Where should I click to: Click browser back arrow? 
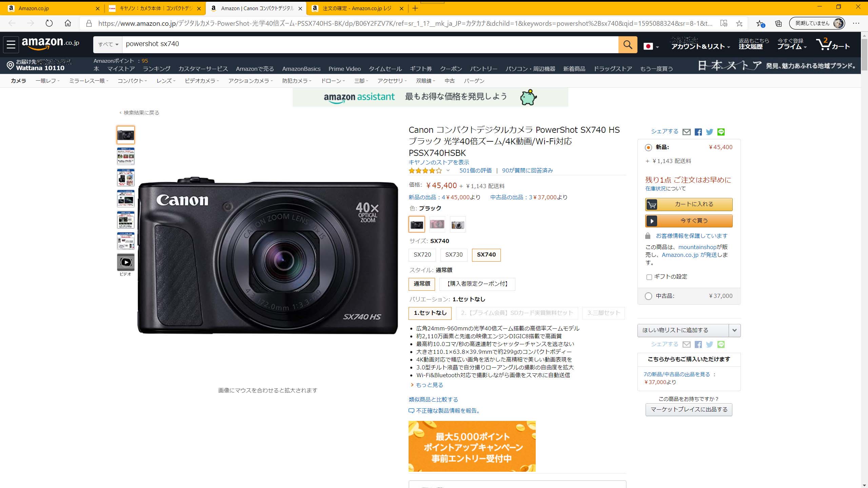point(12,23)
